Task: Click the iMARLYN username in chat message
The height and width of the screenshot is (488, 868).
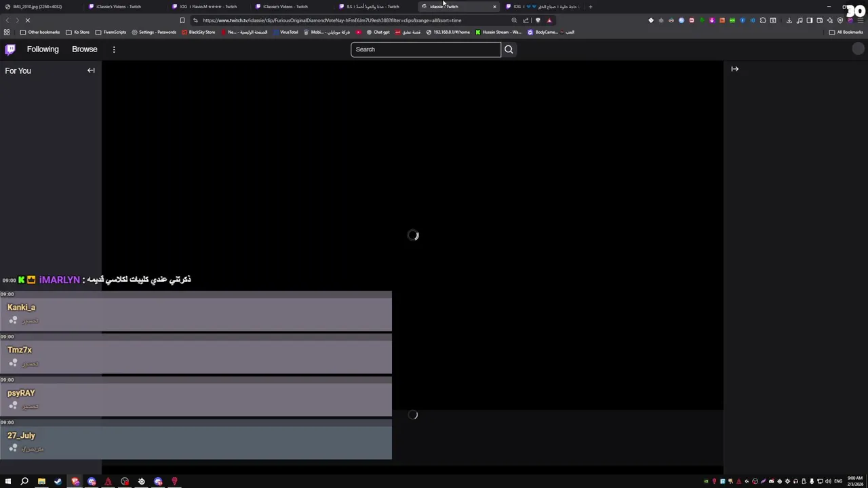Action: point(60,279)
